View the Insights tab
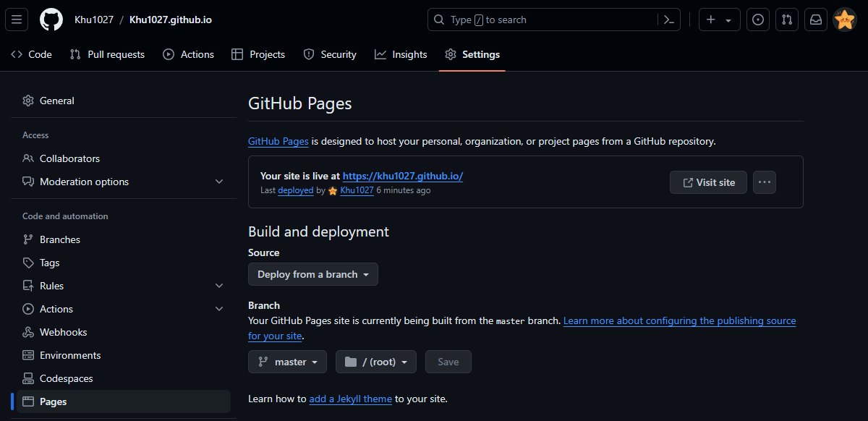The height and width of the screenshot is (421, 868). (401, 54)
